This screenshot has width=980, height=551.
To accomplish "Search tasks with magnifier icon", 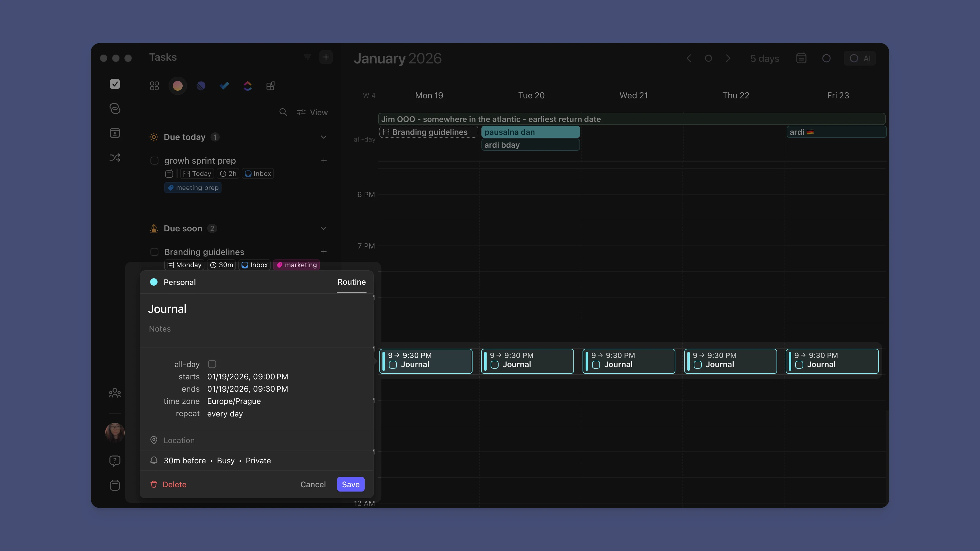I will [283, 112].
